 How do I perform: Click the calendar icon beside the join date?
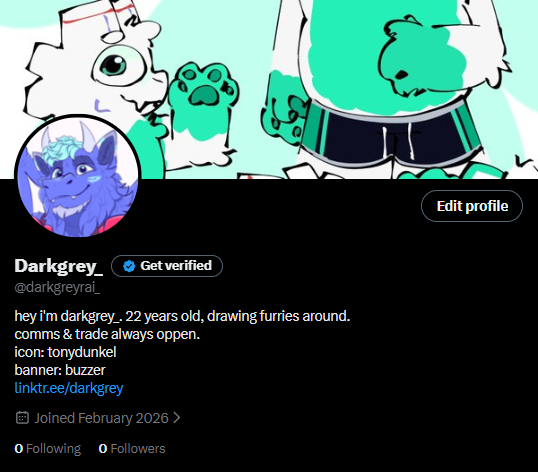pos(22,418)
